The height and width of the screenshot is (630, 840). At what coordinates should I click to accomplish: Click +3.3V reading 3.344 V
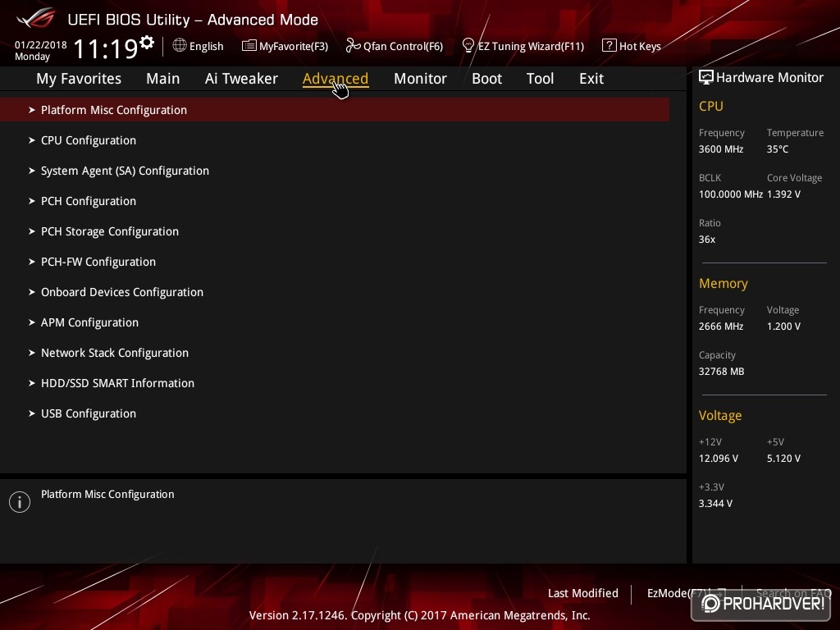pos(715,504)
